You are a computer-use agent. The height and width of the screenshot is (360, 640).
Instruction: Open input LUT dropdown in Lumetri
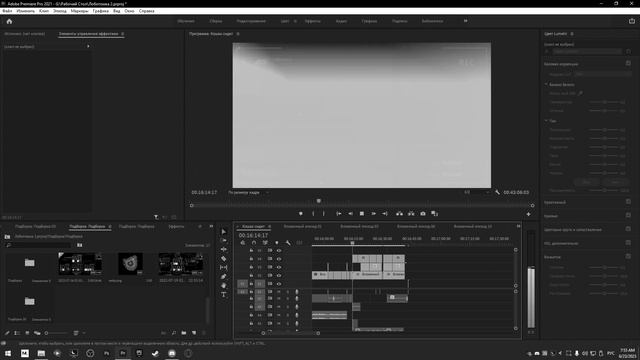tap(602, 74)
